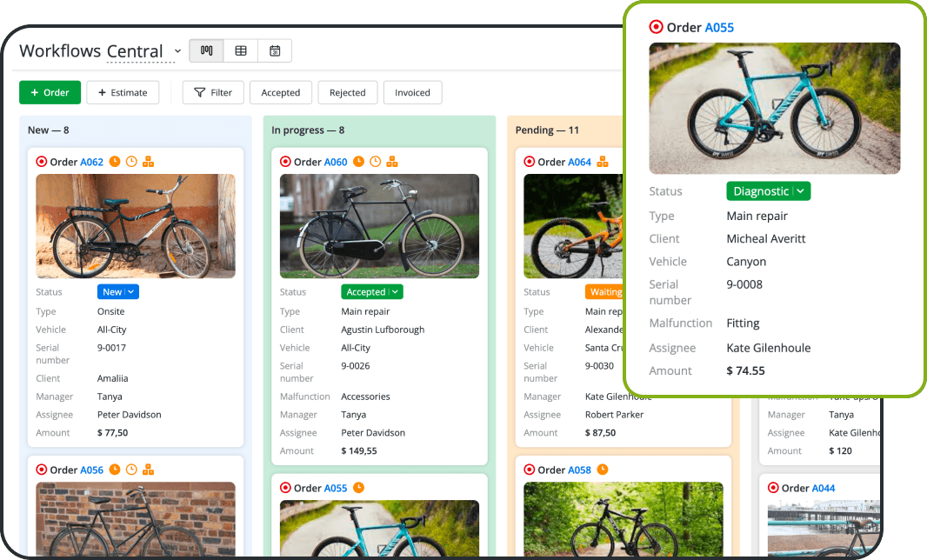Click the target icon on Order A056

click(42, 470)
